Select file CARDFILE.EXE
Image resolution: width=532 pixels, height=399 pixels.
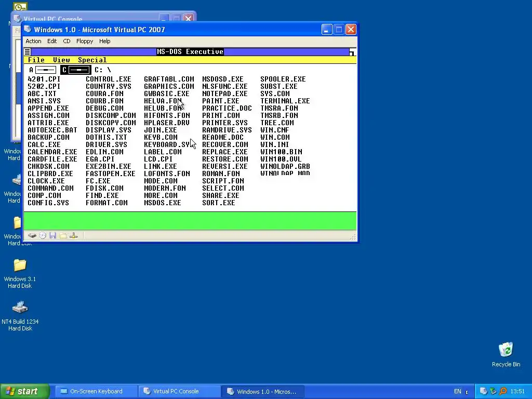(x=52, y=159)
